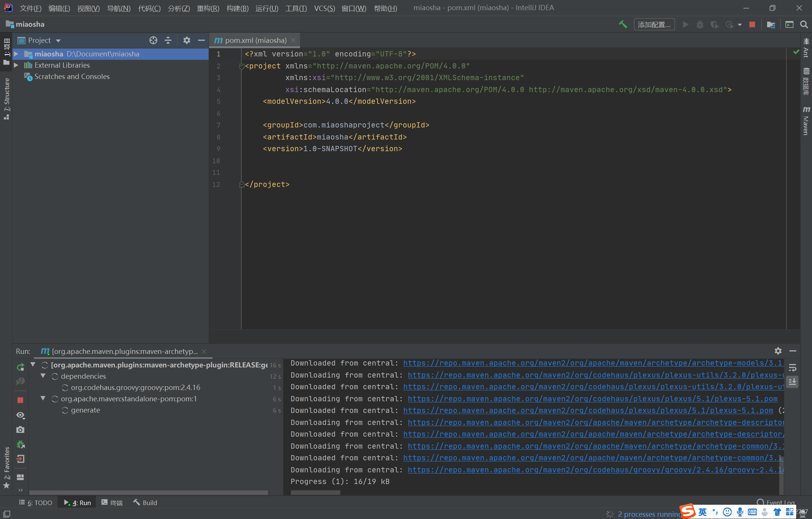Open the Ant side tool window
Image resolution: width=812 pixels, height=519 pixels.
coord(806,48)
